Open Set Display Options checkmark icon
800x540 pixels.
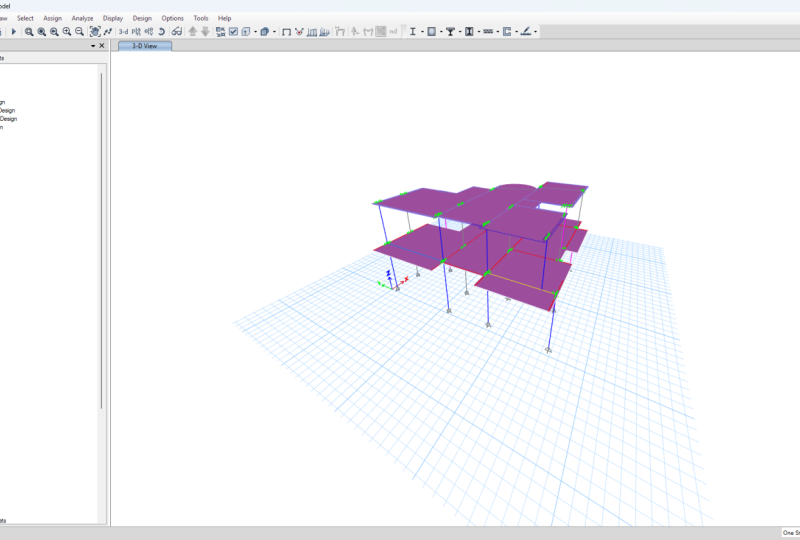point(233,32)
